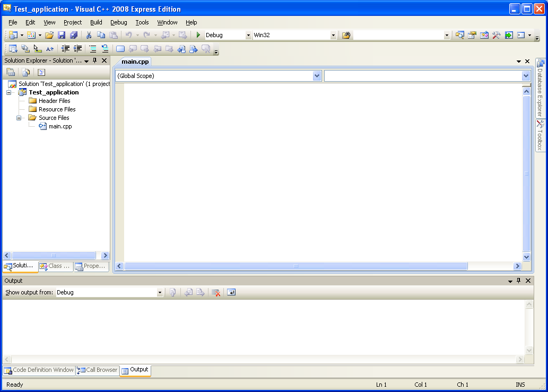Open the Project menu

(73, 22)
